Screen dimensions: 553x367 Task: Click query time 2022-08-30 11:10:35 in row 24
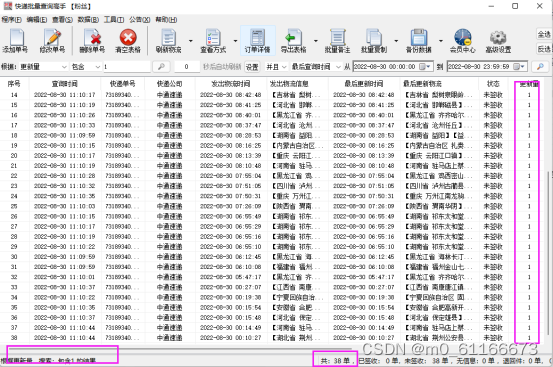coord(65,196)
